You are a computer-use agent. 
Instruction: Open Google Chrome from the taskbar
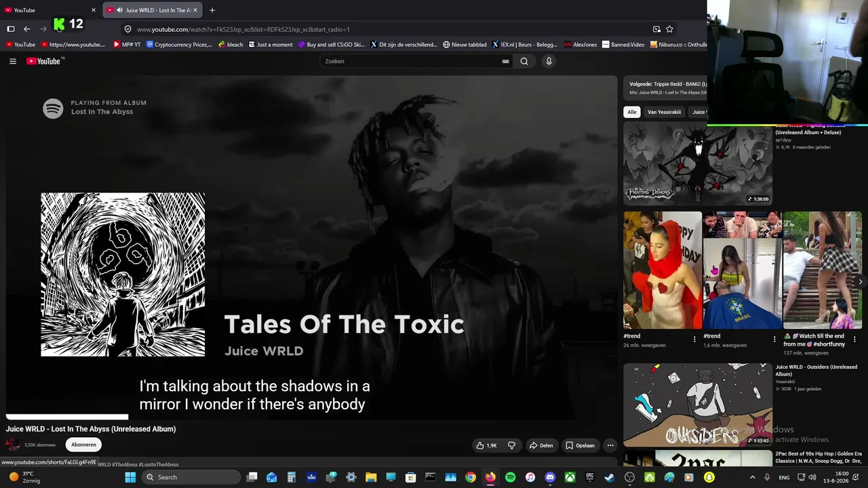471,477
